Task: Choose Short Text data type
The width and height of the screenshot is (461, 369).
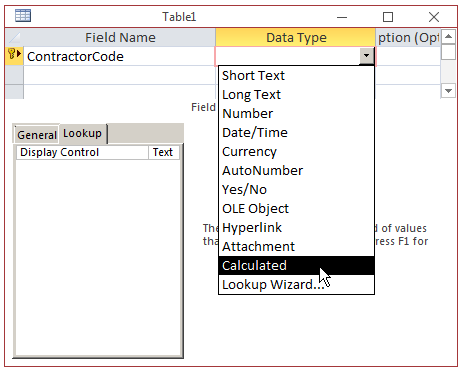Action: [296, 76]
